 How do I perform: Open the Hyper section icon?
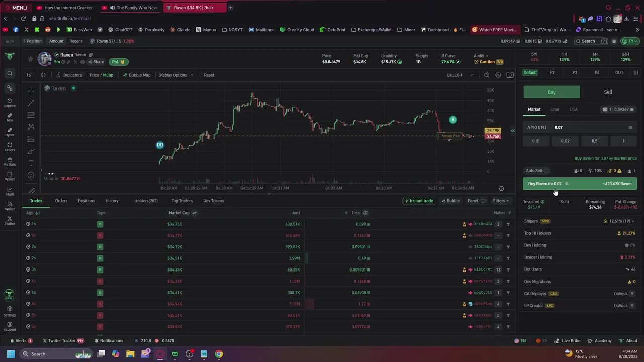(x=10, y=132)
